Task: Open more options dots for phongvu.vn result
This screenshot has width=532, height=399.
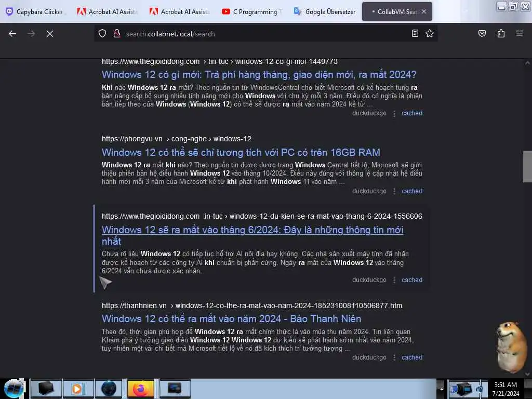Action: [394, 191]
